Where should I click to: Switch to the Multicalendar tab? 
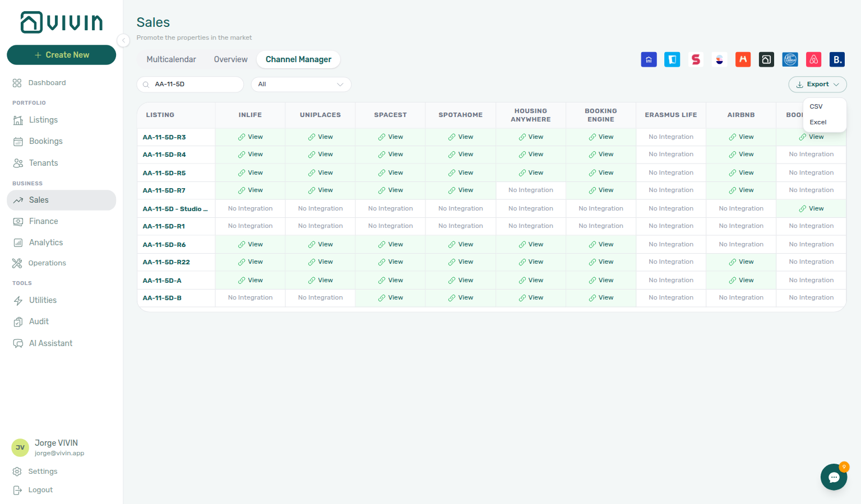click(x=172, y=59)
